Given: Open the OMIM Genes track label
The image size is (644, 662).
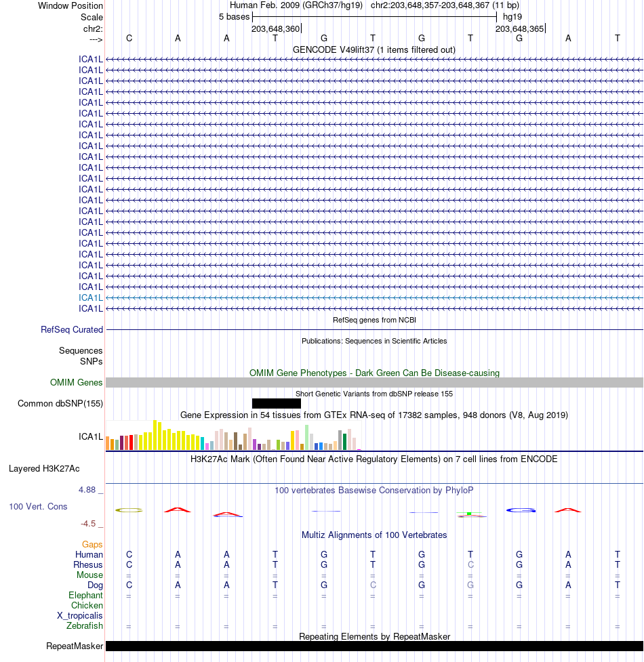Looking at the screenshot, I should coord(77,383).
